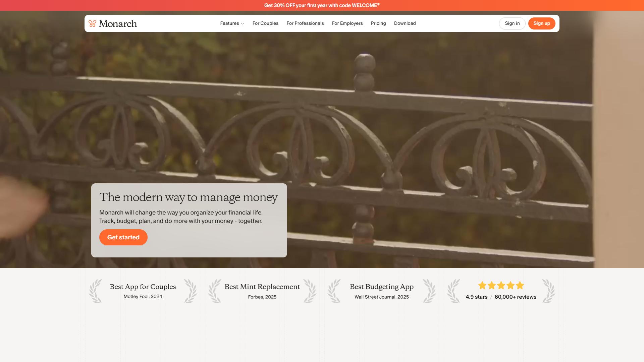Select the Best Mint Replacement Forbes award

262,291
